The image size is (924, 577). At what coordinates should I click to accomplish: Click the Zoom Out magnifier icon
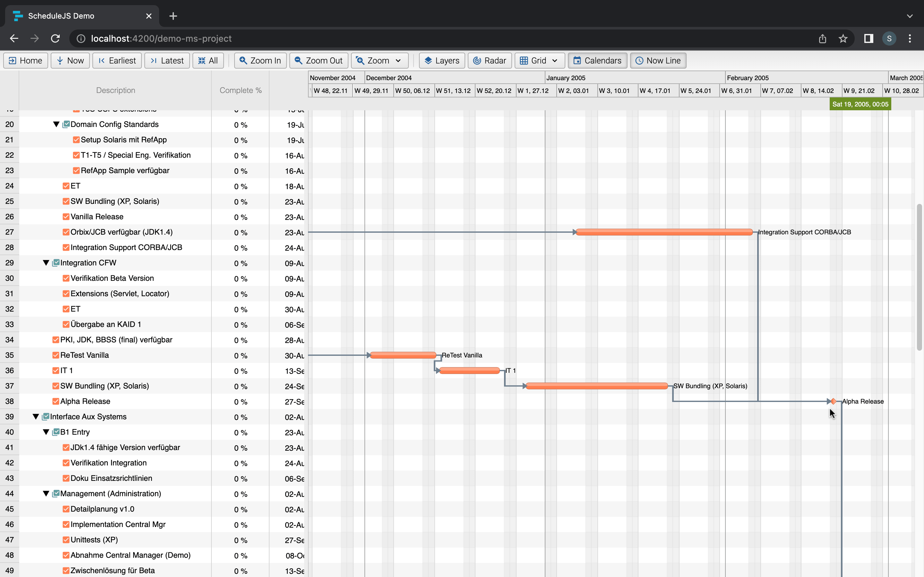coord(299,60)
